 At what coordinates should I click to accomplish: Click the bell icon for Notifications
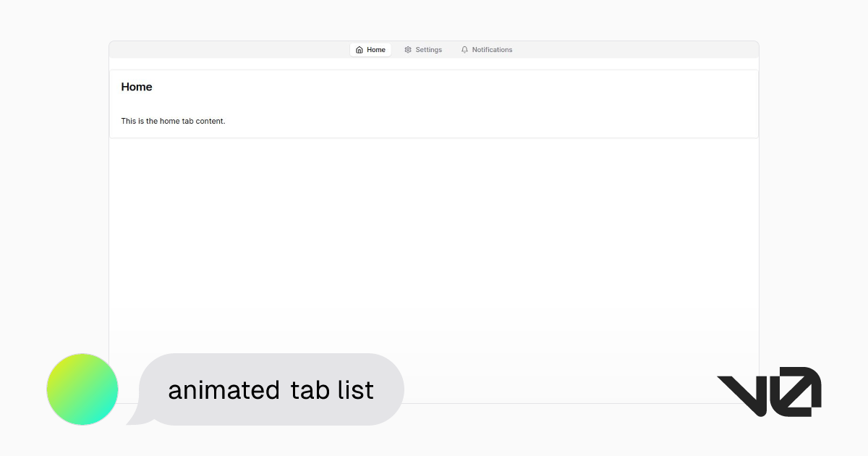pos(464,49)
